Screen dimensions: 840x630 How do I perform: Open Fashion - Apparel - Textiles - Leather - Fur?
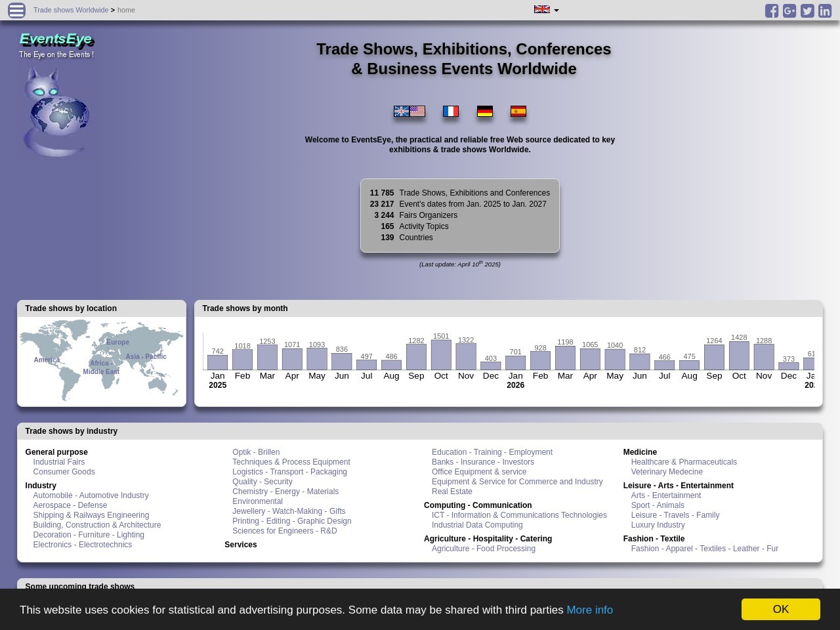coord(705,549)
